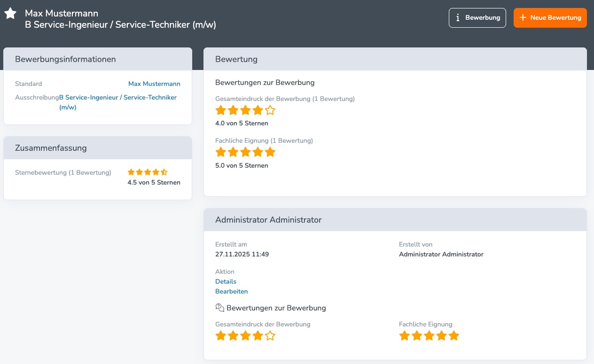Click first star of Fachliche Eignung (1 Bewertung)

tap(220, 152)
